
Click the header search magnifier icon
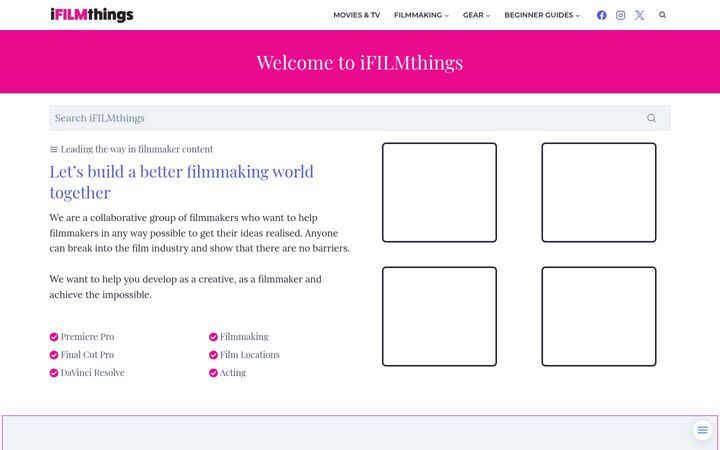[x=663, y=15]
